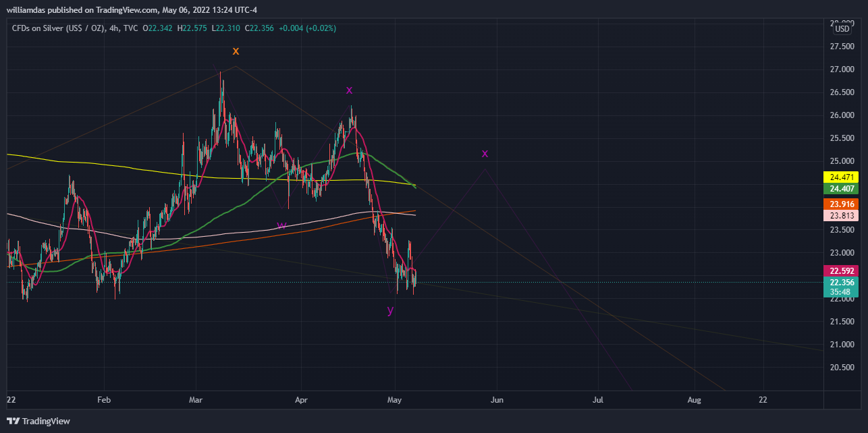
Task: Click the teal 22.356 current price label
Action: coord(840,283)
